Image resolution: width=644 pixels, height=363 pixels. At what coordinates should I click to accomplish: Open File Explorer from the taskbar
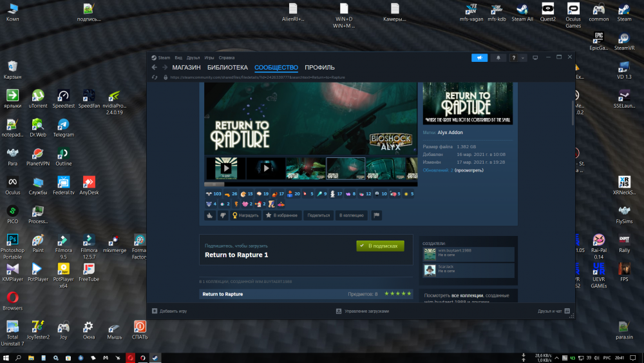pos(31,358)
